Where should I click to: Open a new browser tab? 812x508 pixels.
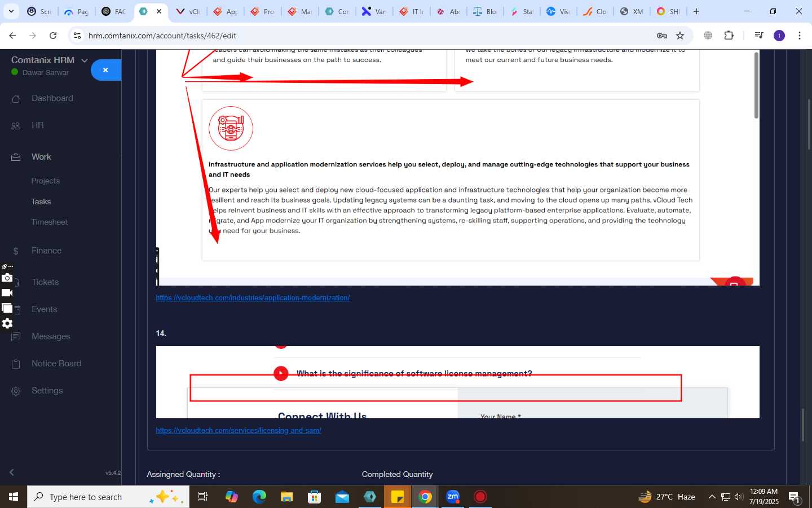[696, 11]
